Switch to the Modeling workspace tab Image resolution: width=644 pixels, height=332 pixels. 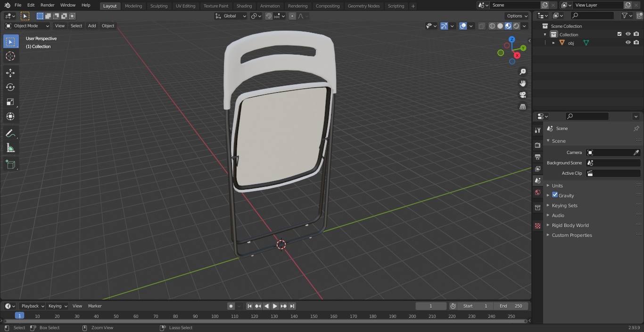133,6
